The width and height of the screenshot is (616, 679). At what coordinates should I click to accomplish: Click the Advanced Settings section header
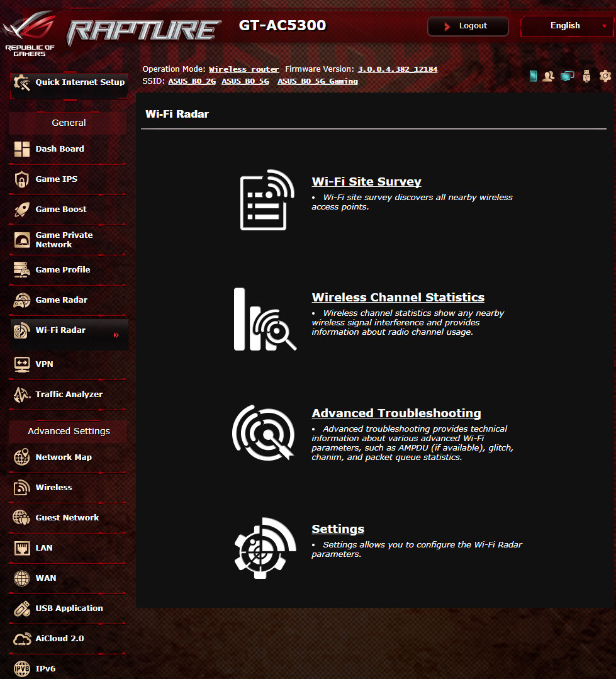[x=69, y=431]
